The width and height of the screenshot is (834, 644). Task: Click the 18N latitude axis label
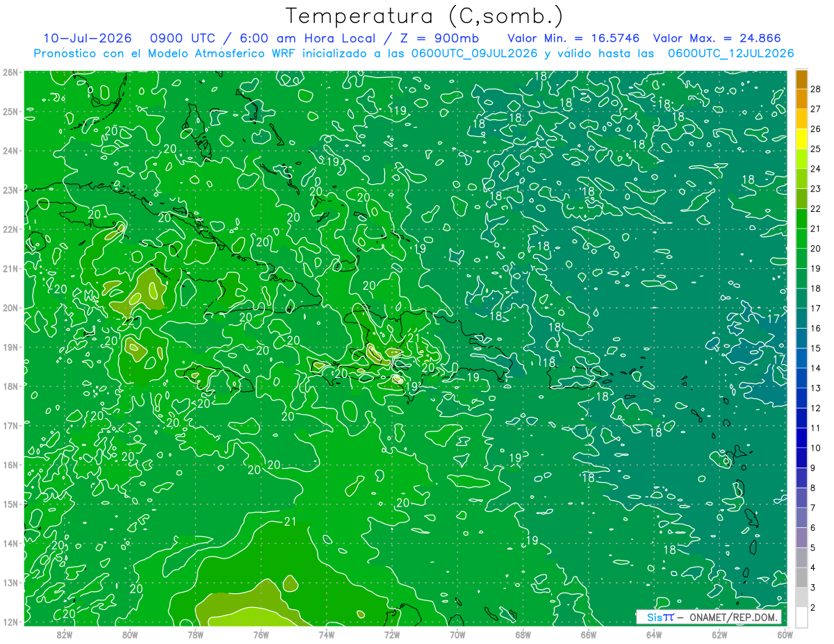point(10,386)
